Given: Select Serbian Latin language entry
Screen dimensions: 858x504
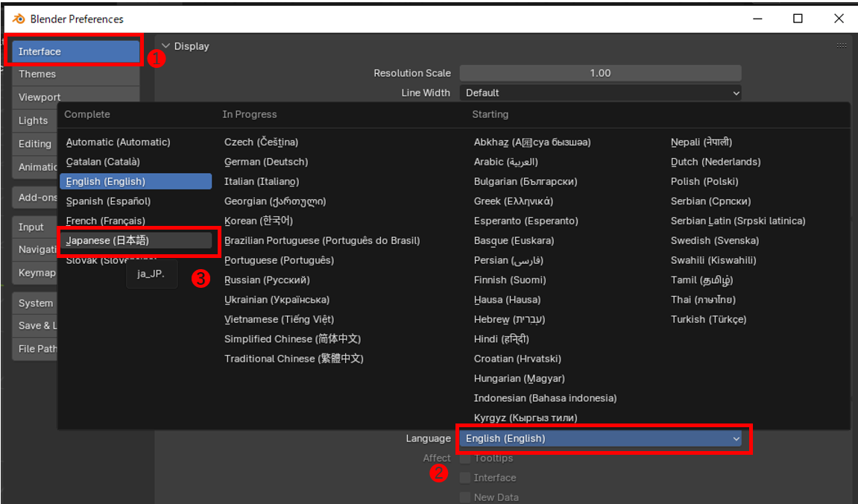Looking at the screenshot, I should tap(738, 221).
